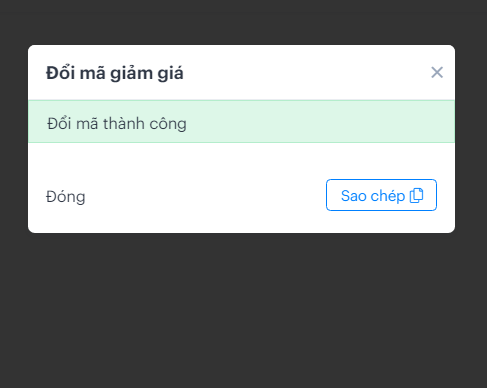The height and width of the screenshot is (388, 487).
Task: Close the dialog with the X icon
Action: 437,72
